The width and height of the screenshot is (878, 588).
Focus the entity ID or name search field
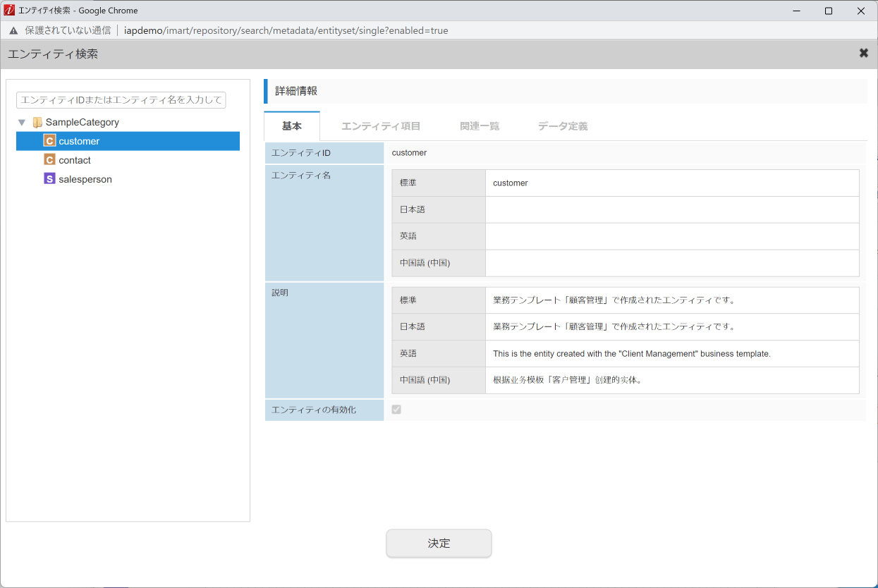(121, 100)
